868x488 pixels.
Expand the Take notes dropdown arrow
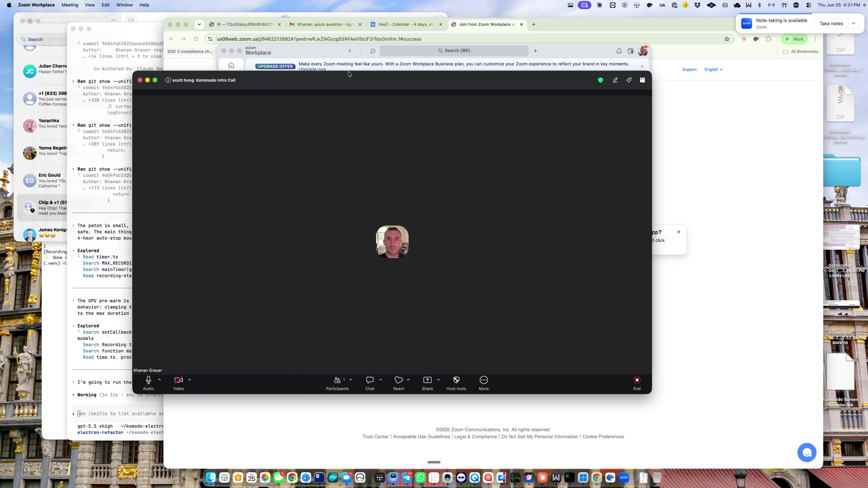point(854,23)
